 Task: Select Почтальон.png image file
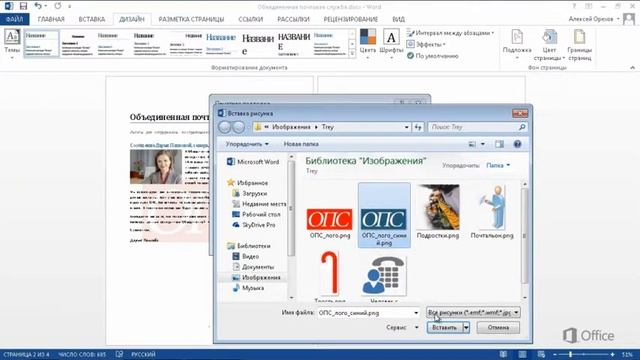pyautogui.click(x=492, y=212)
